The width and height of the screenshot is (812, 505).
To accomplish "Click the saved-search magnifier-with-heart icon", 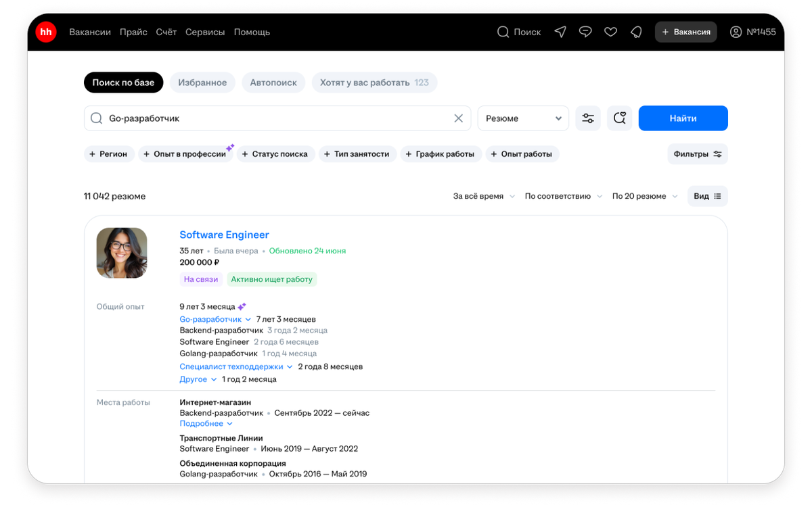I will 619,118.
